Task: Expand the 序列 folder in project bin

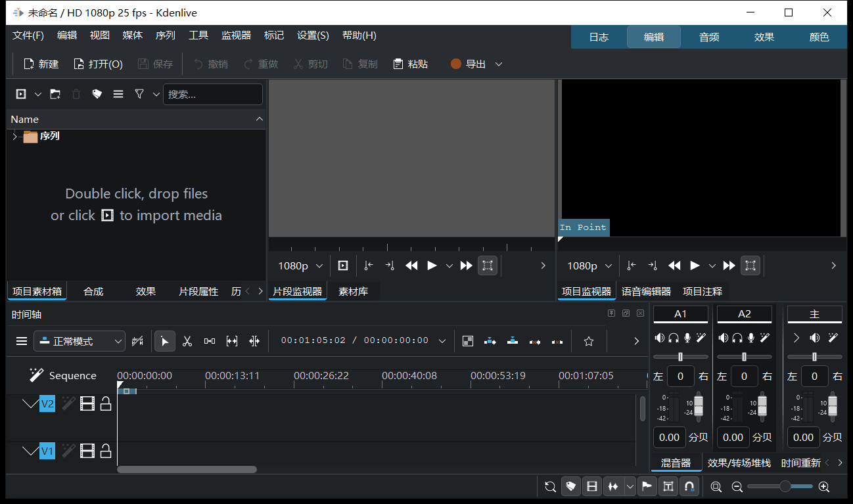Action: pyautogui.click(x=14, y=136)
